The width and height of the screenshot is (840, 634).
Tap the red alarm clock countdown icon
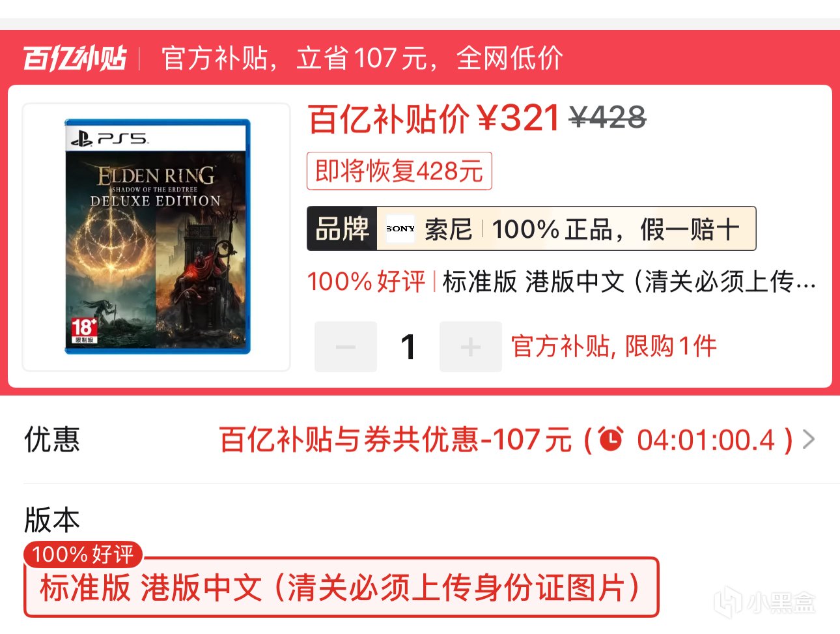[x=610, y=439]
